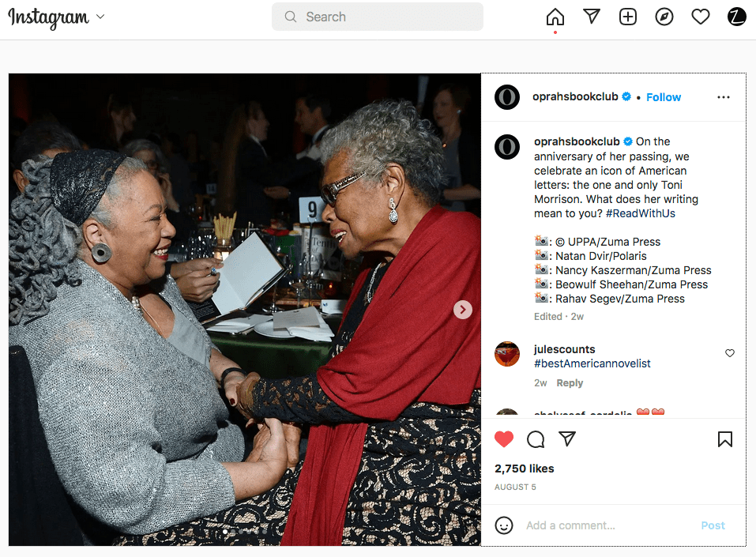Share post via paper plane icon below comments
The width and height of the screenshot is (756, 557).
pos(567,438)
